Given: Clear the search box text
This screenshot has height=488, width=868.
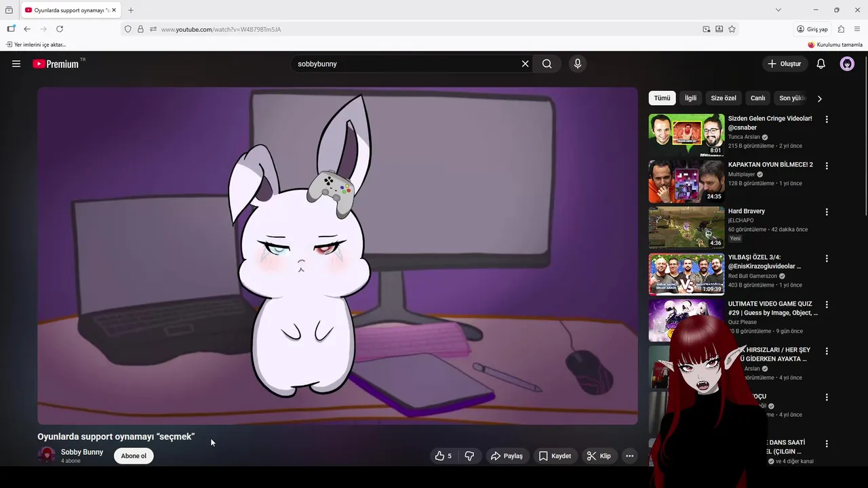Looking at the screenshot, I should click(x=525, y=64).
